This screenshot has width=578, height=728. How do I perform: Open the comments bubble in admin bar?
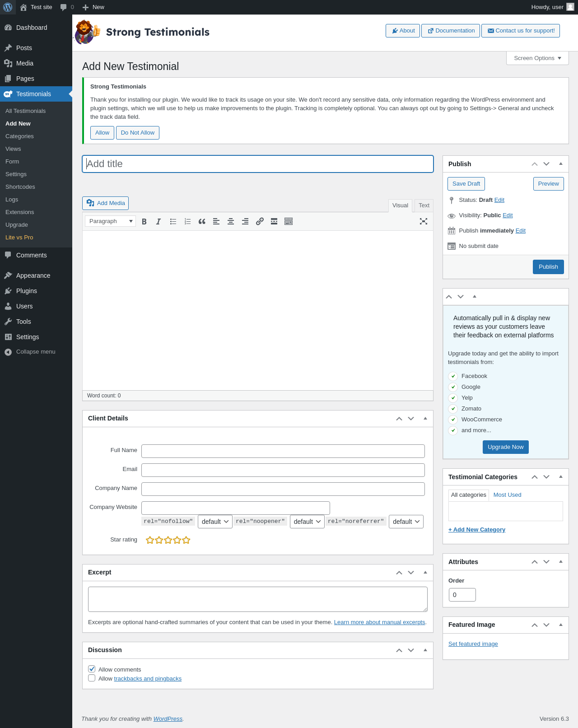point(67,7)
